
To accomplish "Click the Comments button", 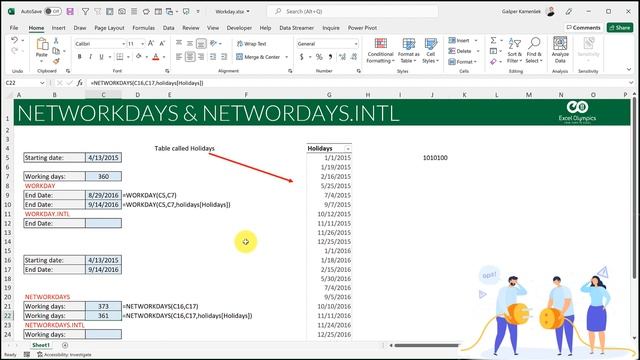I will click(x=583, y=27).
